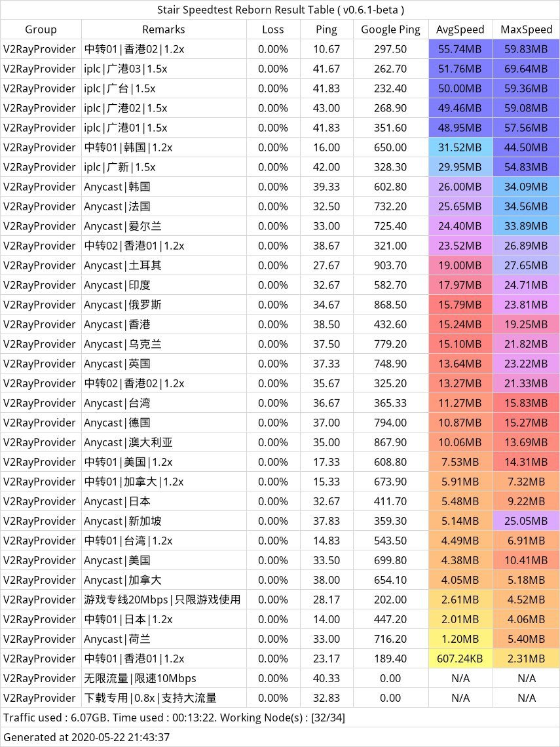The width and height of the screenshot is (560, 747).
Task: Click the remark '中转01|加拿大|1.2x'
Action: coord(134,482)
